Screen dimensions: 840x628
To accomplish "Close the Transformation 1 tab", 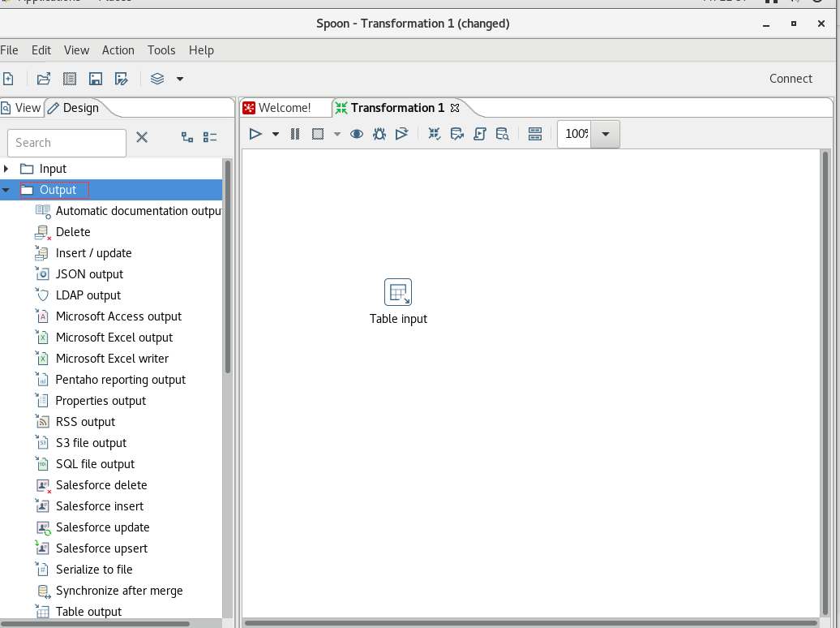I will (455, 108).
